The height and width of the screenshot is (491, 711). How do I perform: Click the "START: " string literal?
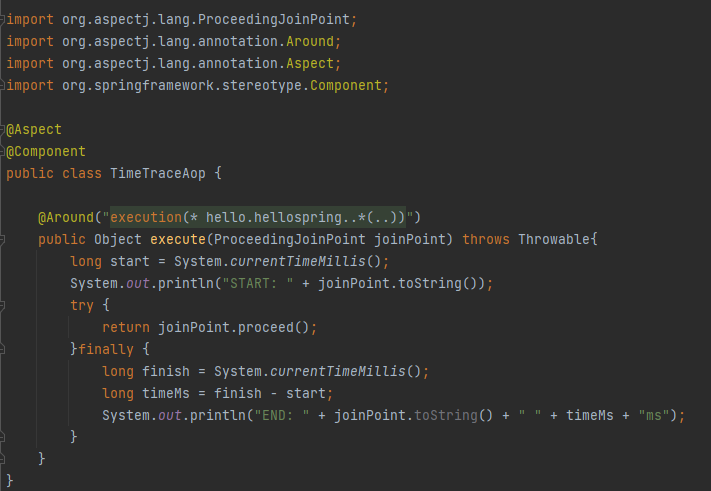coord(258,283)
